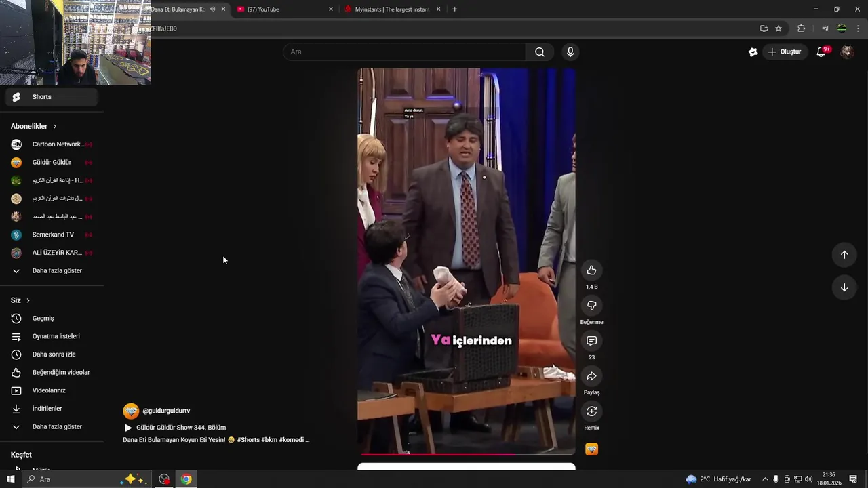Open the Shorts section in sidebar
Viewport: 868px width, 488px height.
click(x=52, y=97)
